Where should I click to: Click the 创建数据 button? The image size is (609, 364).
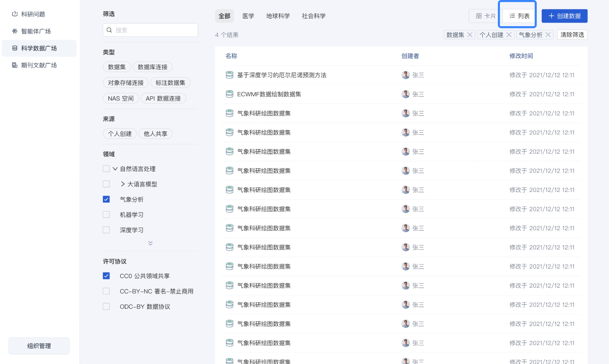click(564, 16)
